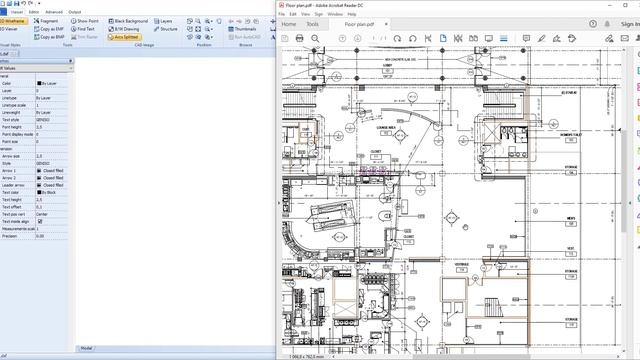The width and height of the screenshot is (640, 360).
Task: Click the notifications bell in Acrobat
Action: (607, 24)
